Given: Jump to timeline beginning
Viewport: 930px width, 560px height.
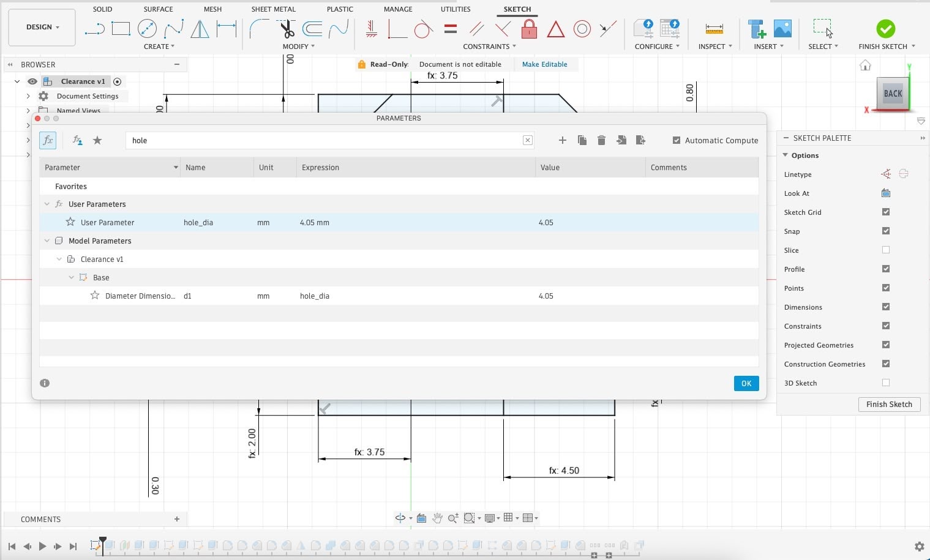Looking at the screenshot, I should (x=12, y=547).
